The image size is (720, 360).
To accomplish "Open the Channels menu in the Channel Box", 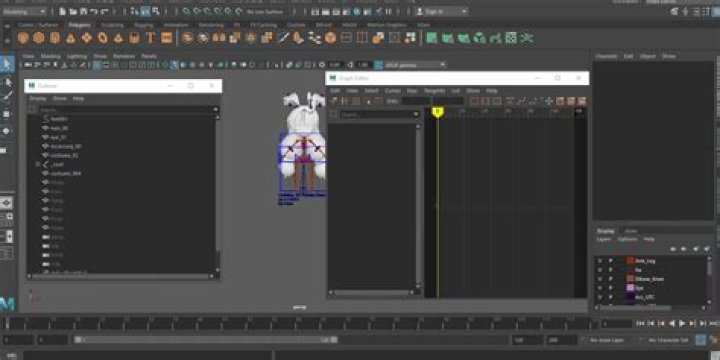I will [606, 56].
